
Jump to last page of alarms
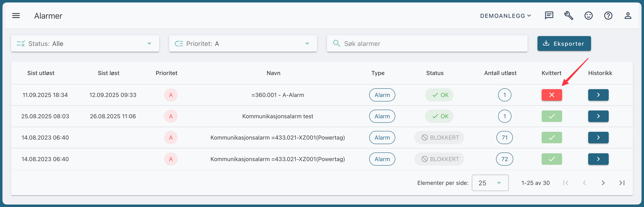[x=622, y=183]
